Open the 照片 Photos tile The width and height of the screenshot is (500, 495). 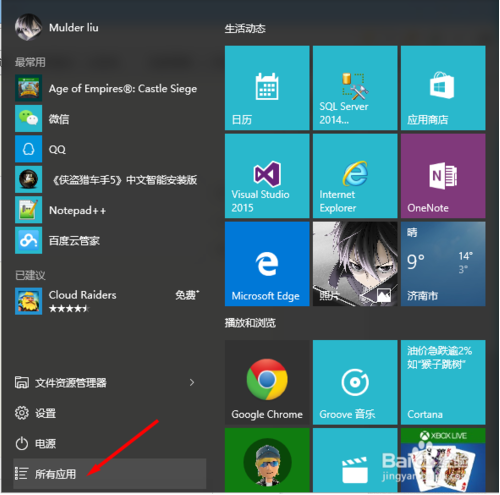[355, 264]
